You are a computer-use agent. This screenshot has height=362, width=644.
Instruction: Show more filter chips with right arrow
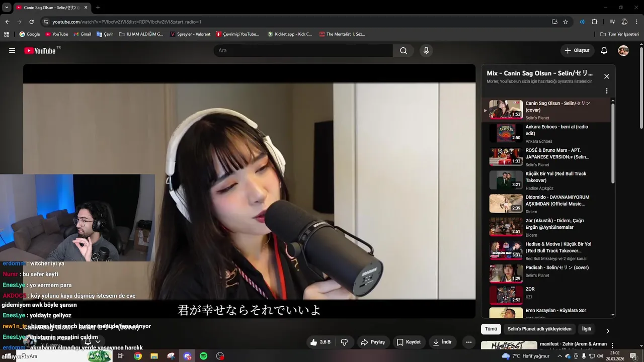[607, 331]
